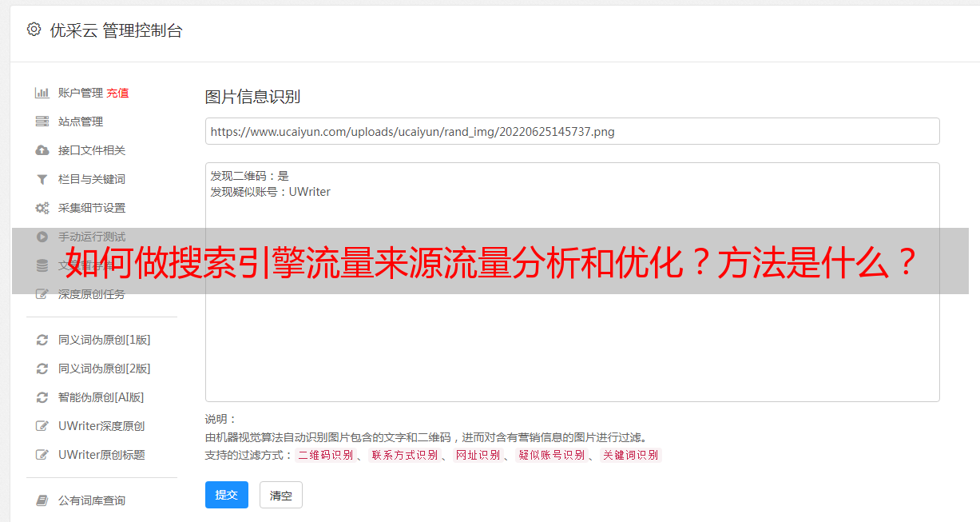Screen dimensions: 980x522
Task: Click the 发现二维码：是 result line
Action: tap(250, 176)
